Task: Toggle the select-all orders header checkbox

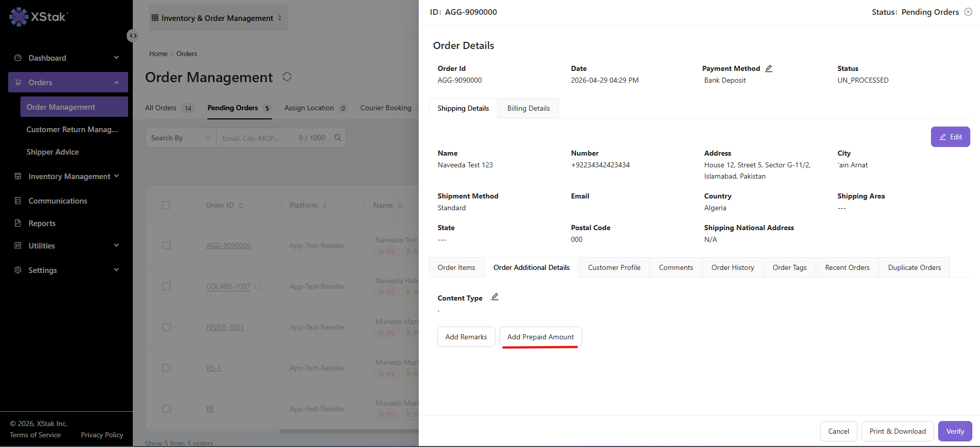Action: tap(166, 205)
